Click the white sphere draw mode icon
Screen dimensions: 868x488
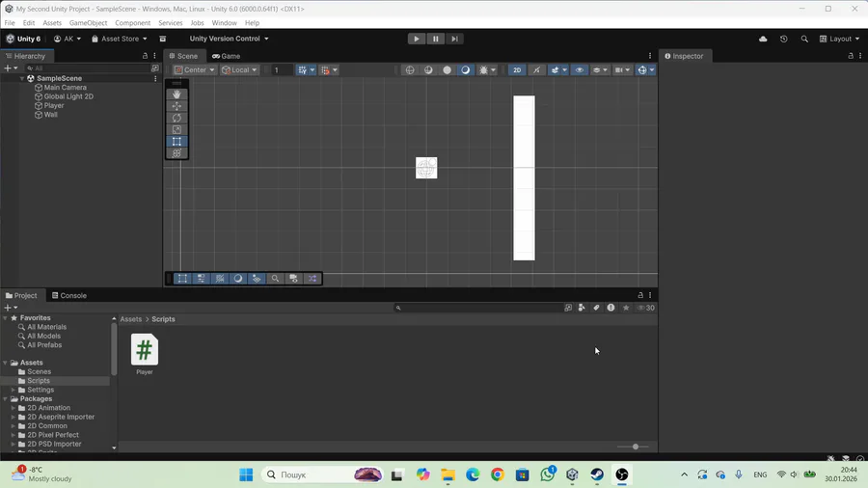(x=447, y=70)
